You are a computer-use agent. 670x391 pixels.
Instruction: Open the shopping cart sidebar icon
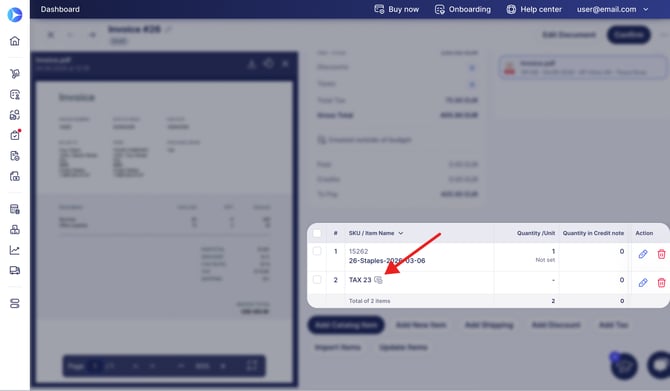[x=15, y=73]
